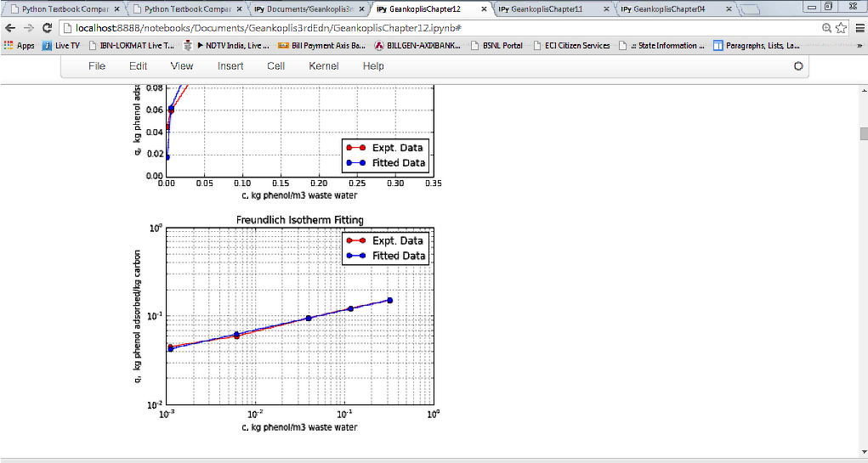Open the Apps shortcut in bookmarks bar
The height and width of the screenshot is (463, 868).
tap(19, 46)
